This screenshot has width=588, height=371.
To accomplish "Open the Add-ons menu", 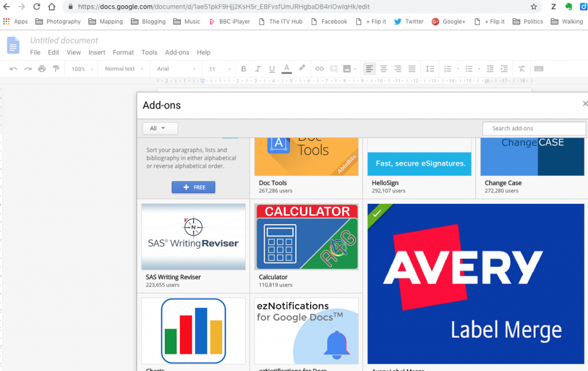I will pos(177,52).
